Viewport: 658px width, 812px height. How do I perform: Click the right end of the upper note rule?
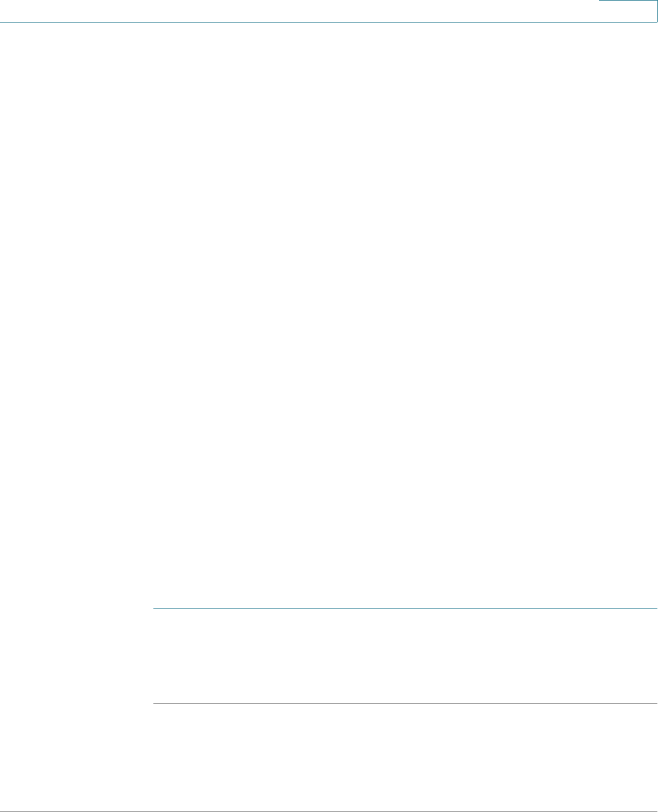[x=655, y=608]
